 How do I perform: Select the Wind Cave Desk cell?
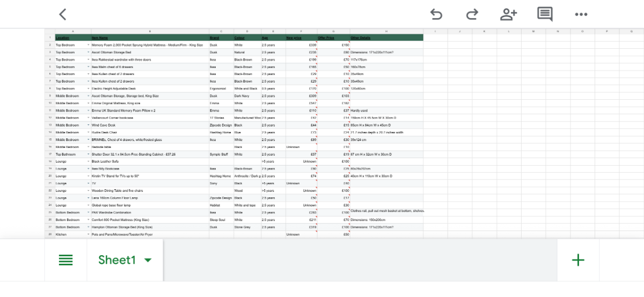click(x=150, y=125)
